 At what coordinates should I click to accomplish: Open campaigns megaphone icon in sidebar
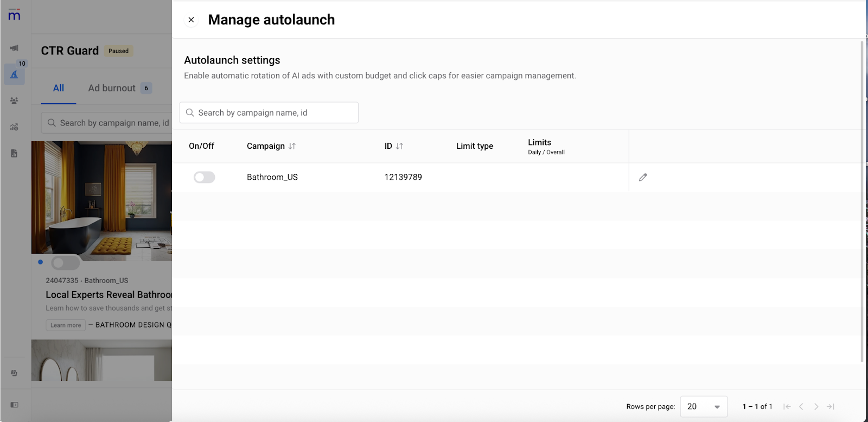14,48
